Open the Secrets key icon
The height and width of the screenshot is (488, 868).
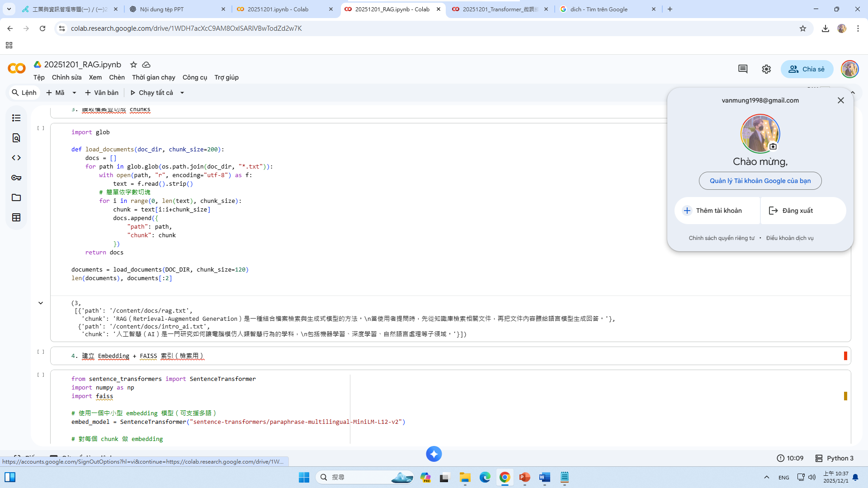click(16, 178)
